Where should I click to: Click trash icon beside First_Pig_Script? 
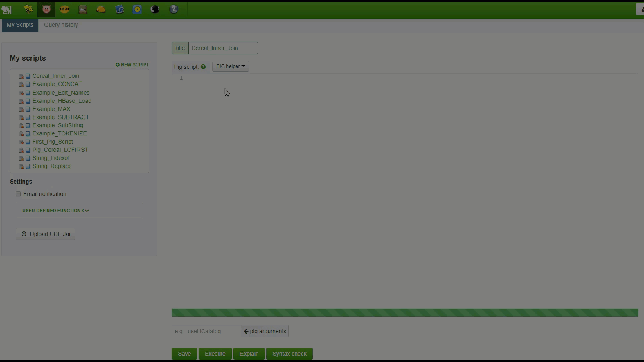21,142
